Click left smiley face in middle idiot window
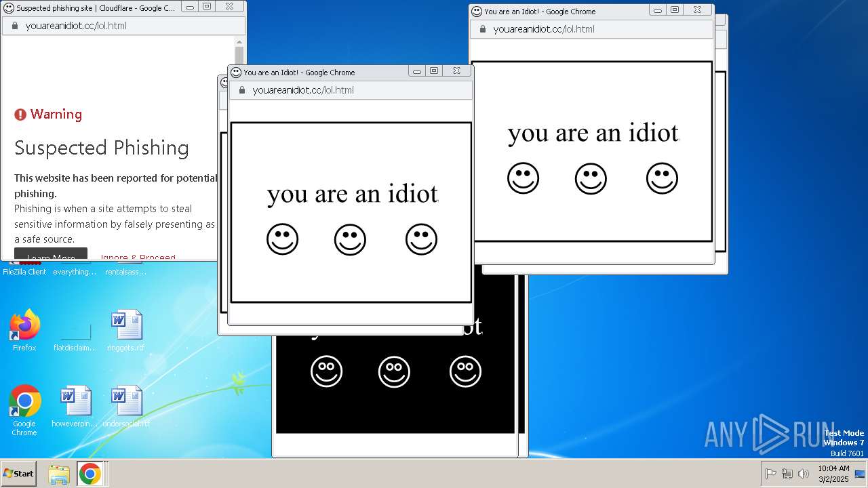 pyautogui.click(x=282, y=239)
